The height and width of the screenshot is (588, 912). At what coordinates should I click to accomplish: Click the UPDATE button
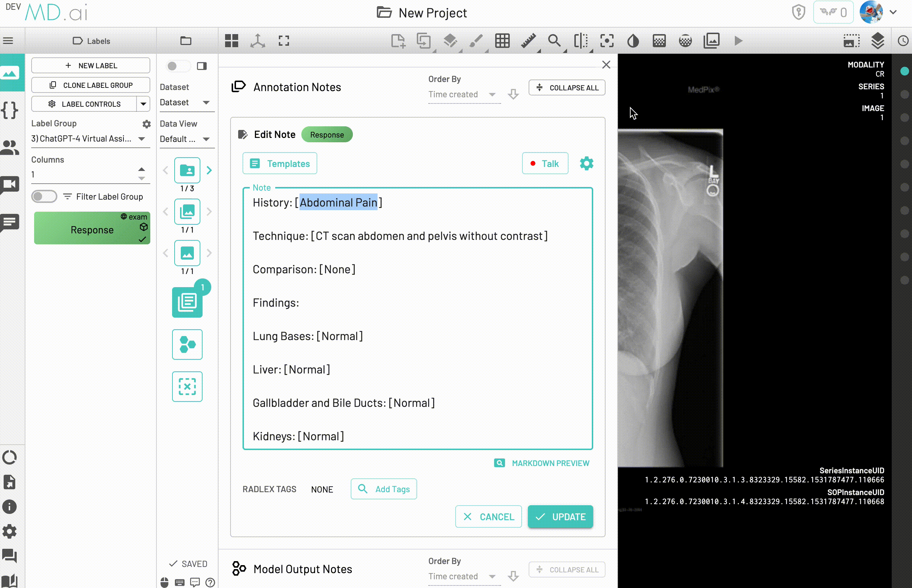pos(560,516)
